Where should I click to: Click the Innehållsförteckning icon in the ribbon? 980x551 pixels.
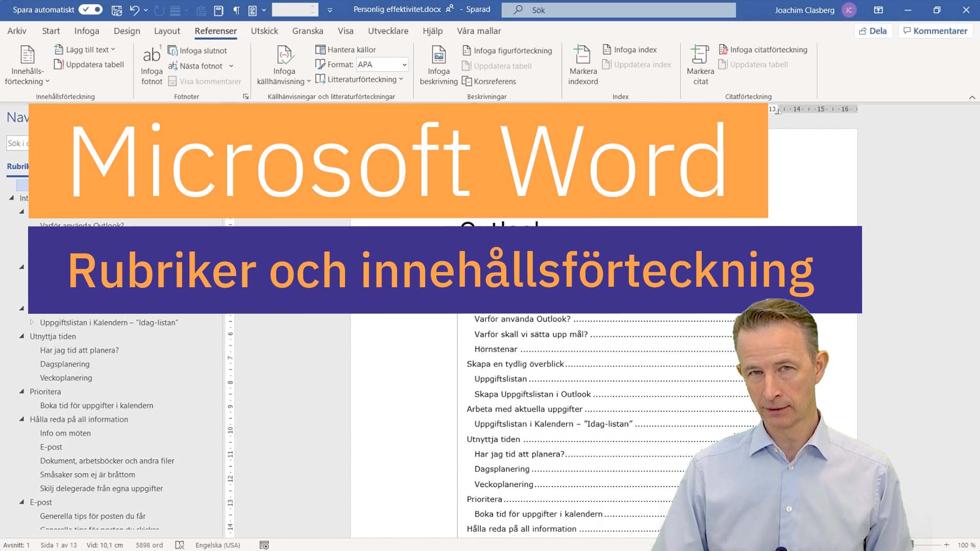(27, 55)
